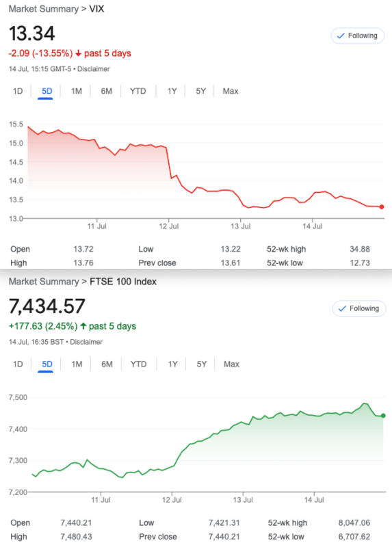Click the FTSE High value 7,480.43
The image size is (392, 547).
tap(76, 537)
